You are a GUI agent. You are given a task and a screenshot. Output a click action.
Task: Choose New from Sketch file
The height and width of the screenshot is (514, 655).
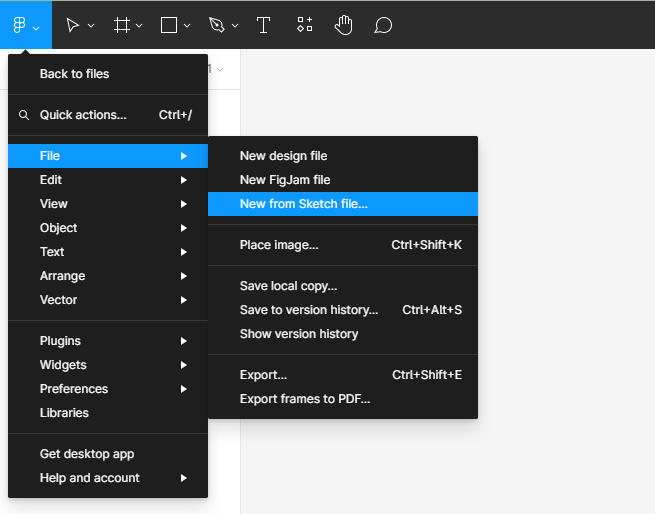(343, 204)
